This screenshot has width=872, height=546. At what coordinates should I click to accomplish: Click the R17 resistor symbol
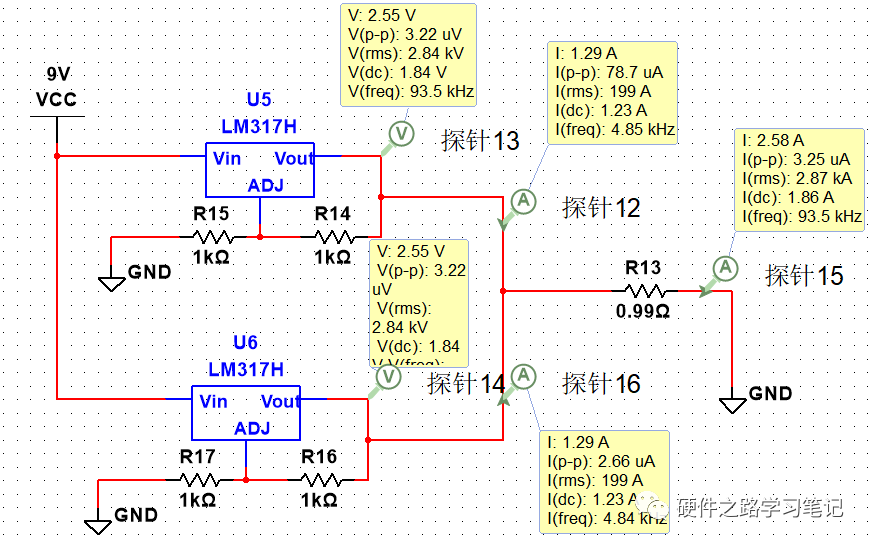pos(198,480)
